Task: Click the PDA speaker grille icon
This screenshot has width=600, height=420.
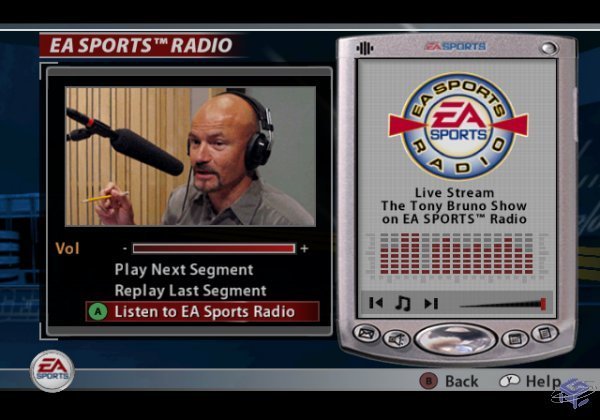Action: 365,48
